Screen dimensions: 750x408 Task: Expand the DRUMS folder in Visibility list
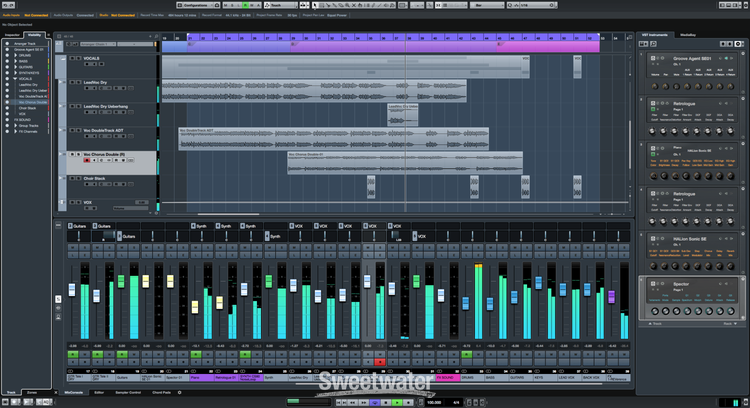point(15,55)
